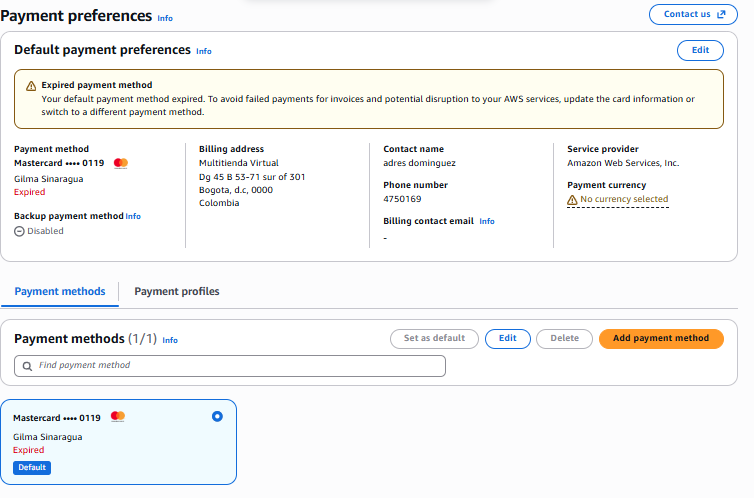Image resolution: width=754 pixels, height=498 pixels.
Task: Click the Service provider label
Action: click(x=603, y=149)
